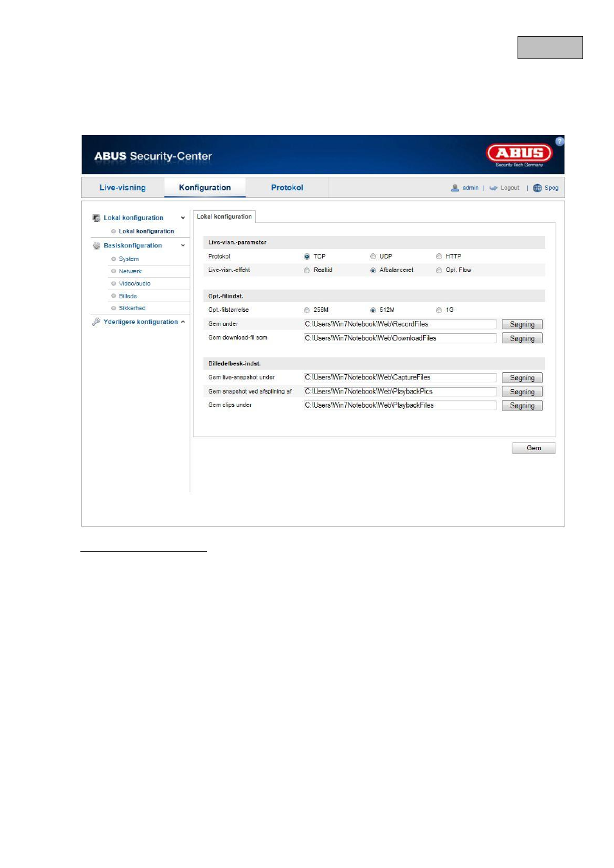
Task: Select UDP protocol
Action: 373,257
